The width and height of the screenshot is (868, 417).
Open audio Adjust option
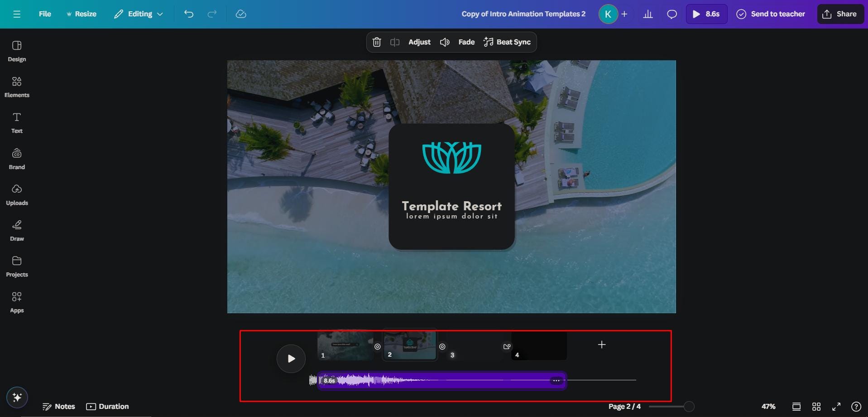coord(419,42)
